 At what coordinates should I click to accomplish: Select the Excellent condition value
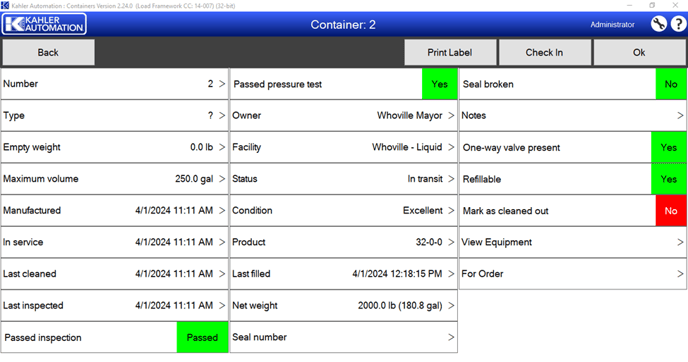(x=423, y=210)
